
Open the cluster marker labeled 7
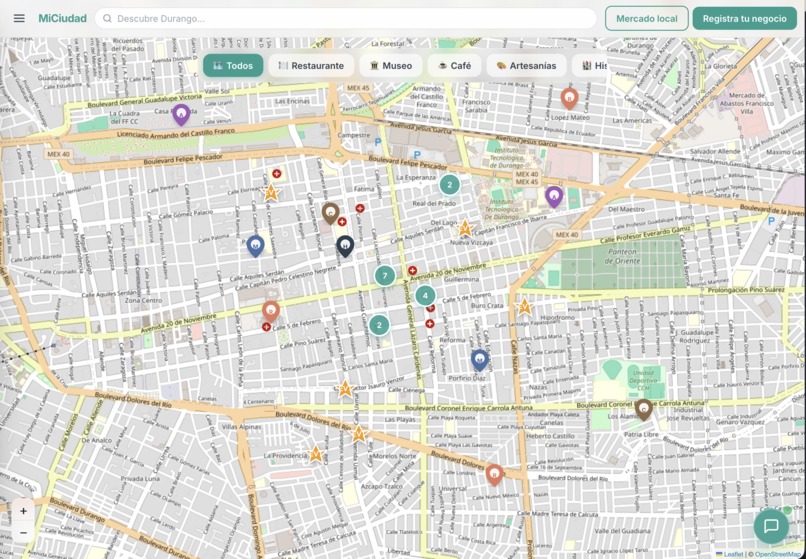click(x=384, y=276)
